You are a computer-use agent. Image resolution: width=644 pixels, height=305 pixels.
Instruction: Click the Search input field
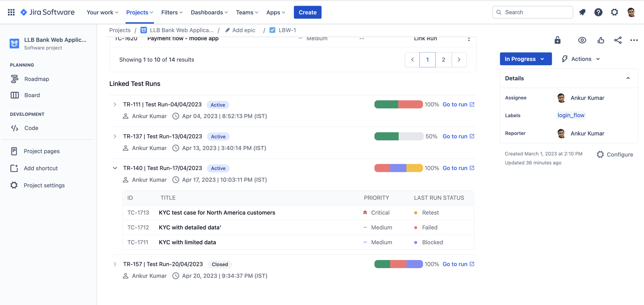(x=532, y=12)
